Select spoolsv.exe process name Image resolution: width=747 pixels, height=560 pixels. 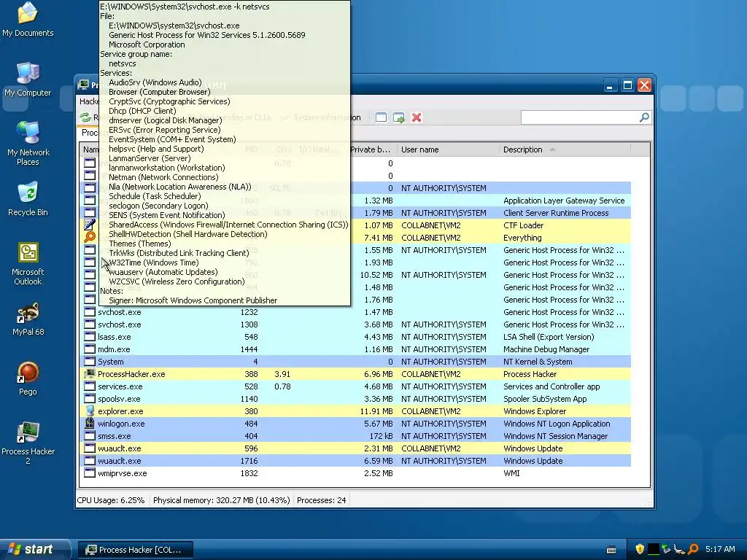tap(119, 399)
